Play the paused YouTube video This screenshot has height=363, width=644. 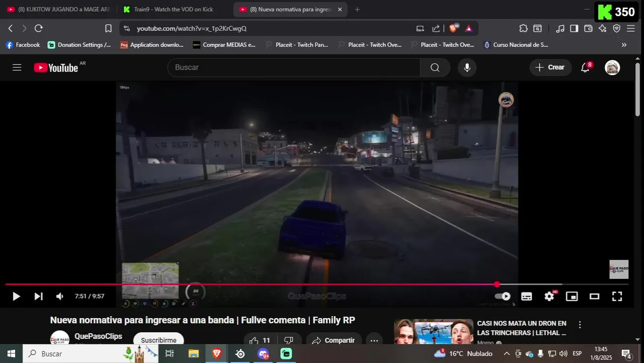click(16, 296)
